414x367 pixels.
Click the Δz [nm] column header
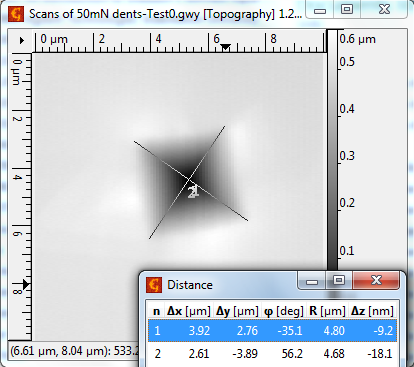point(372,311)
